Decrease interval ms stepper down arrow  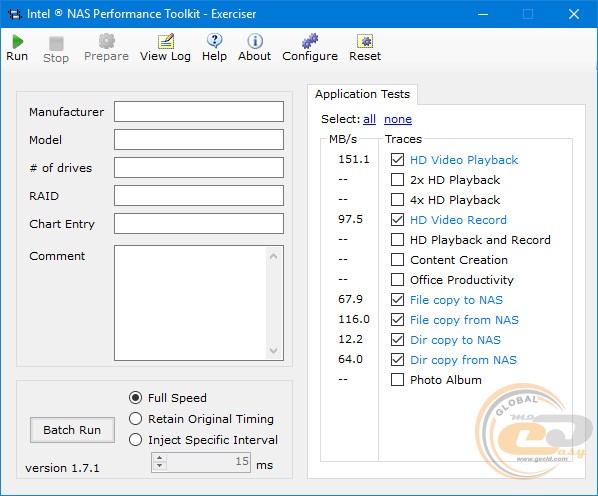[x=160, y=466]
